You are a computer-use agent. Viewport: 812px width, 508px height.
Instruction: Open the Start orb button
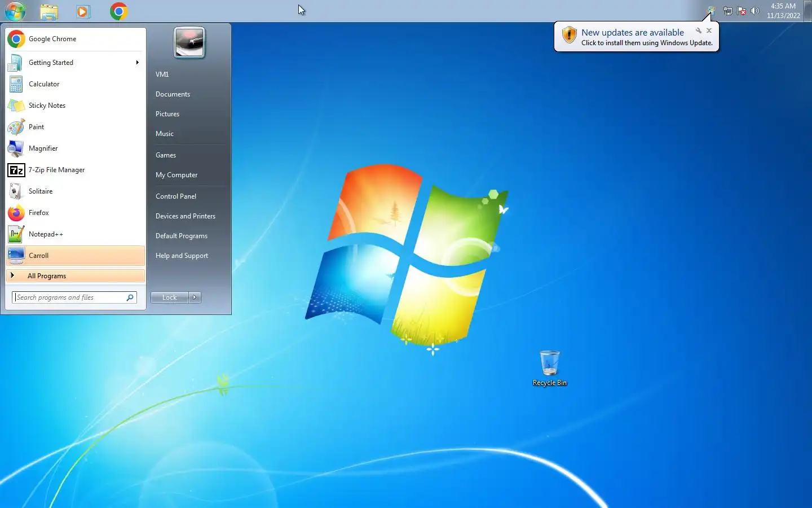tap(15, 11)
